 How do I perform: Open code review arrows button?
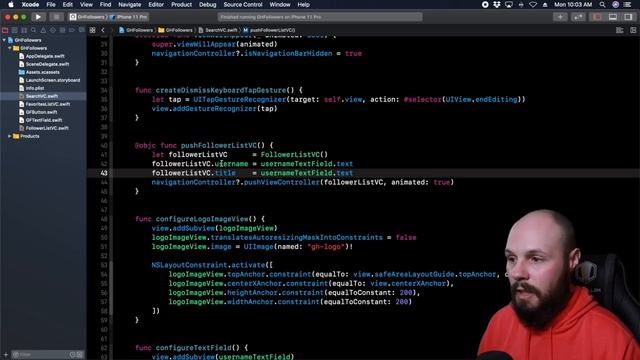[578, 17]
